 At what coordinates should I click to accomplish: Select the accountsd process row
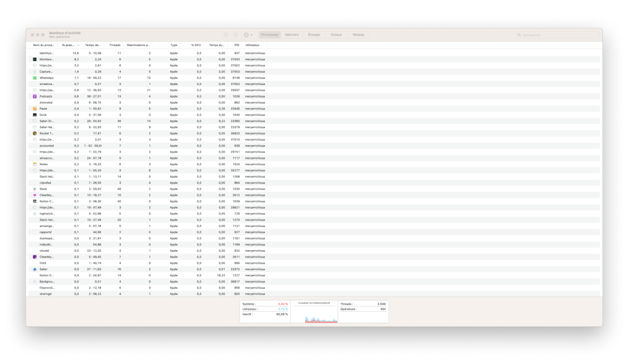[314, 146]
